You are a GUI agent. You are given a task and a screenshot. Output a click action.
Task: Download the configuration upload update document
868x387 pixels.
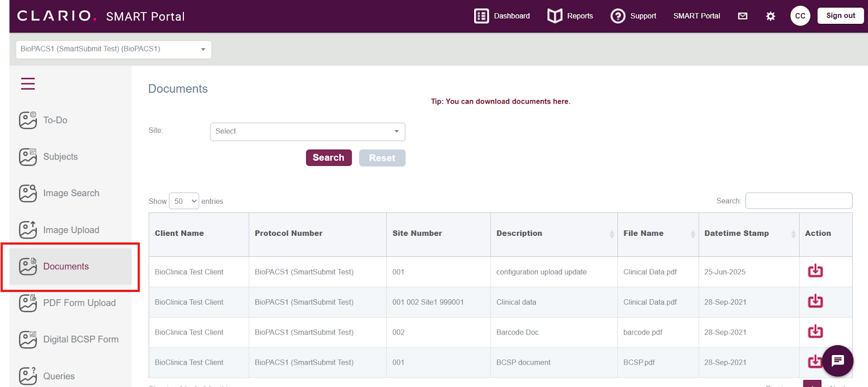click(x=815, y=271)
